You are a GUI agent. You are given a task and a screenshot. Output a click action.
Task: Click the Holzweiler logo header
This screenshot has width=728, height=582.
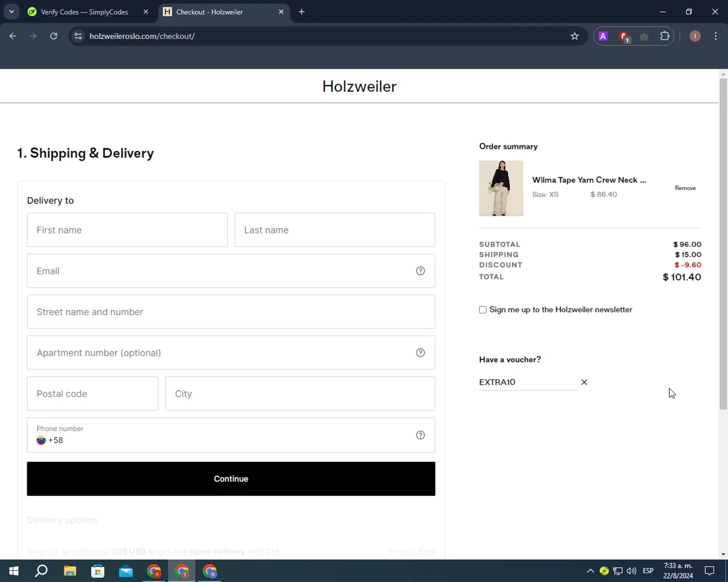pyautogui.click(x=359, y=86)
